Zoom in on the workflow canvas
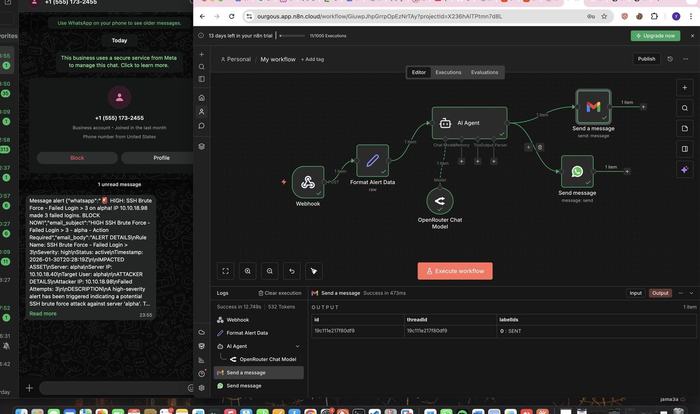Viewport: 700px width, 414px height. point(247,271)
